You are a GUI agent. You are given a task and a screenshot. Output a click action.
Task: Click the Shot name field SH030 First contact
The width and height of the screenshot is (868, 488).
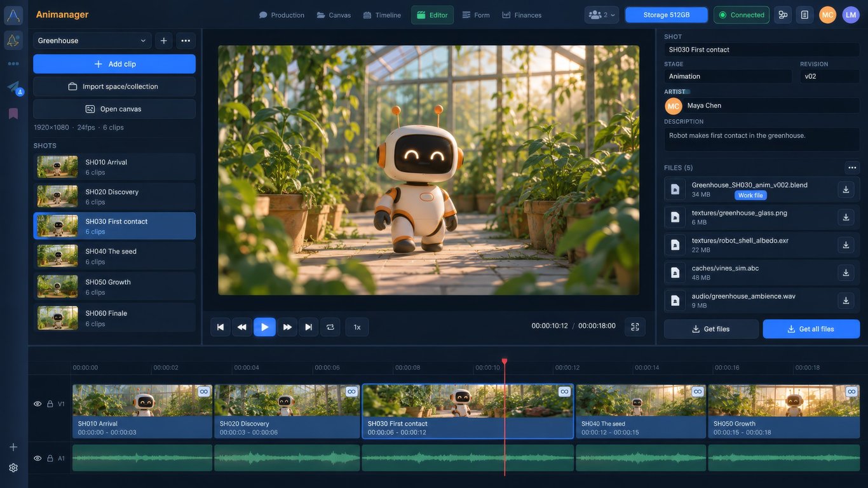click(x=762, y=50)
